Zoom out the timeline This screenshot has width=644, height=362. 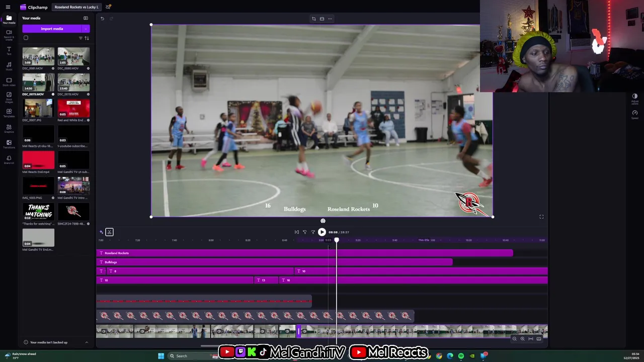point(514,339)
